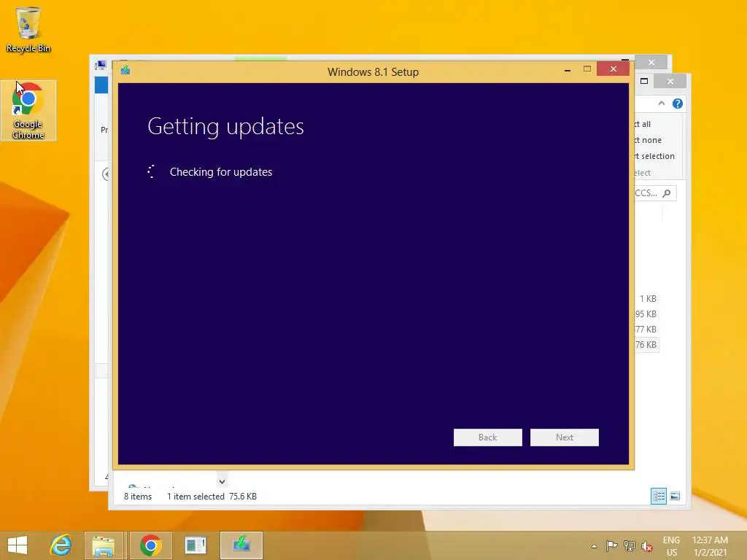
Task: Select the file row sized 77 KB
Action: point(646,329)
